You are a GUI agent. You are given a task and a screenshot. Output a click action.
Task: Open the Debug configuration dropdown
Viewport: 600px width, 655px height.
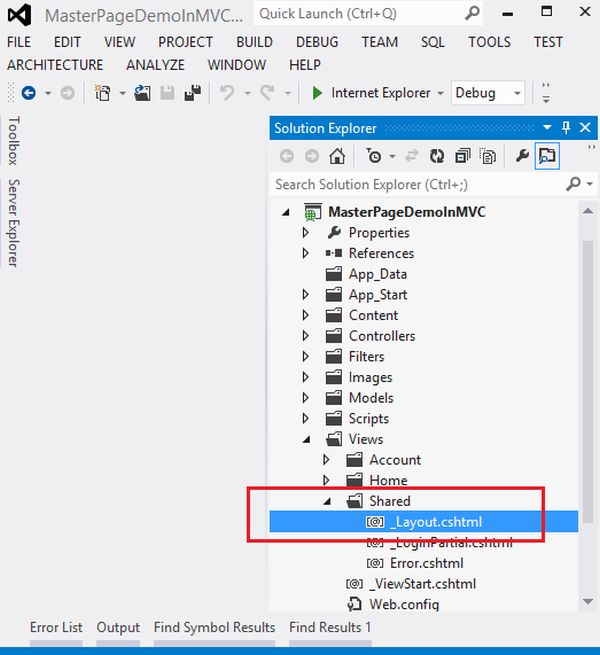coord(488,93)
